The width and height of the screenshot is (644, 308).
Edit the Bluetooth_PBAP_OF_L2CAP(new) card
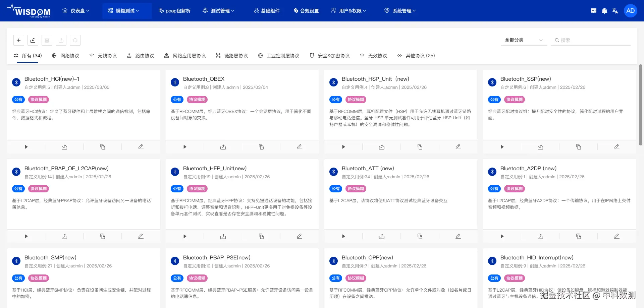pos(141,236)
